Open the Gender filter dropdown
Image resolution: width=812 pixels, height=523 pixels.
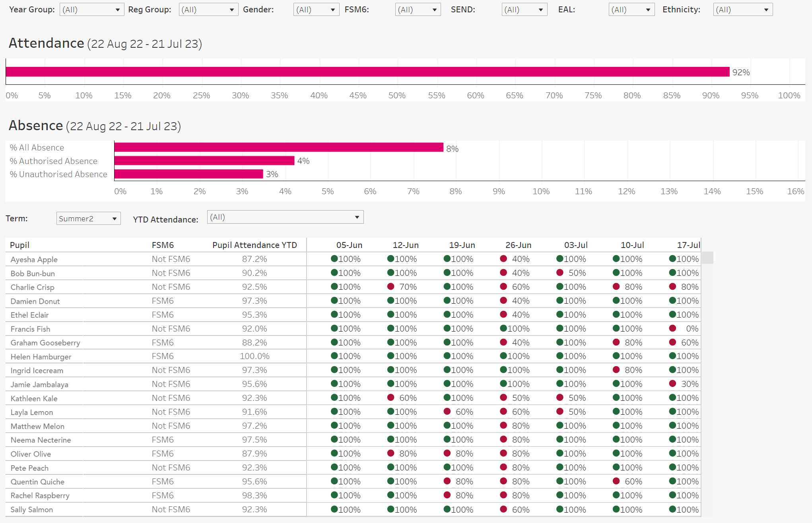tap(316, 10)
